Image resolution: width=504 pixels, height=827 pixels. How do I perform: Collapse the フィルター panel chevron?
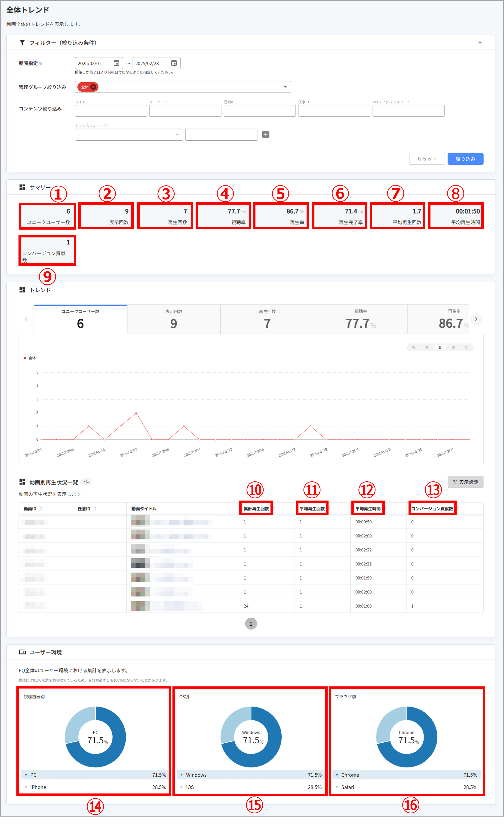(479, 43)
